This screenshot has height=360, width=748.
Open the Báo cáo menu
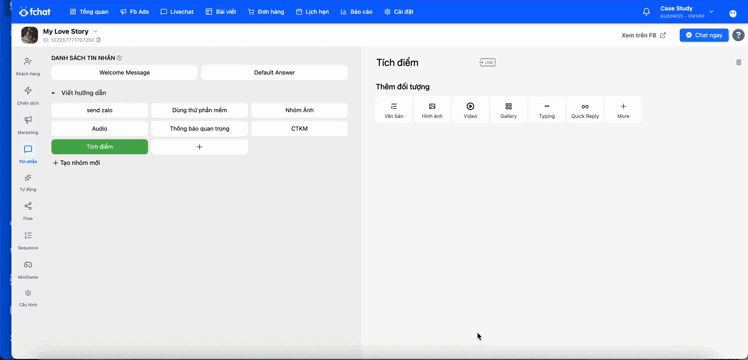coord(356,12)
